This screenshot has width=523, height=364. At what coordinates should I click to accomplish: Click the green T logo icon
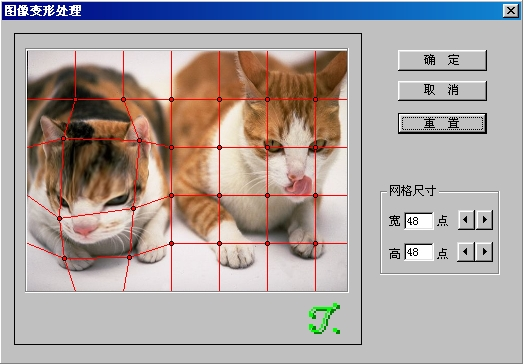(x=324, y=319)
